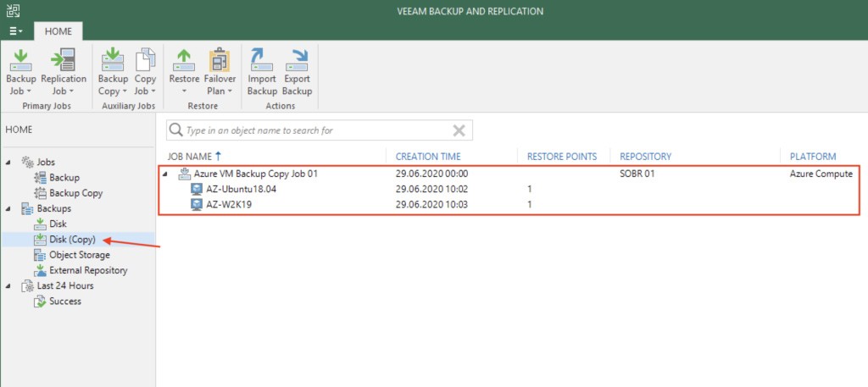Click the Azure backup copy job icon
The image size is (868, 387).
[x=184, y=174]
